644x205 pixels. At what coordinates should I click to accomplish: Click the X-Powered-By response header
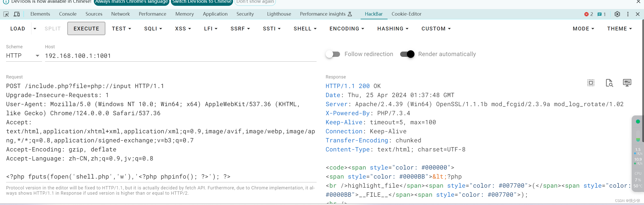(x=368, y=113)
